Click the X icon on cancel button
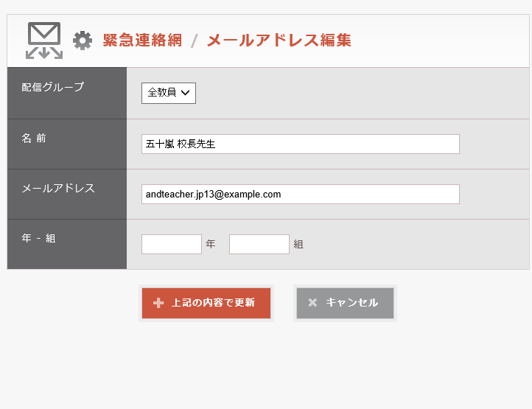 point(312,303)
